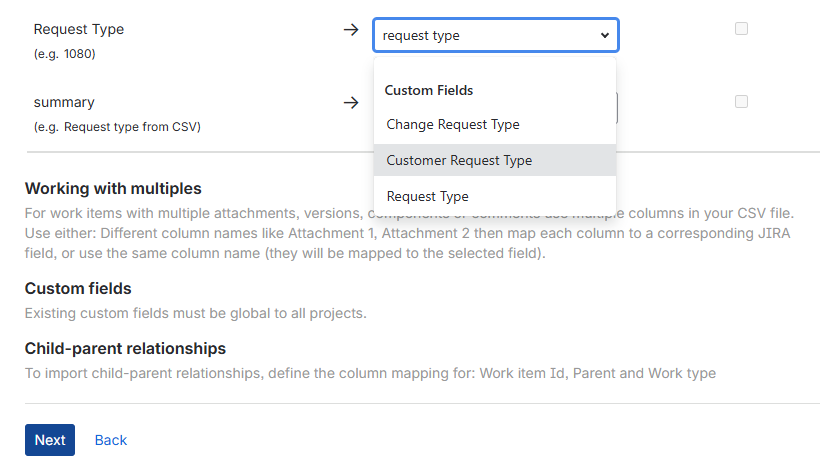Click the 'Child-parent relationships' heading
Screen dimensions: 820x475
pyautogui.click(x=125, y=348)
